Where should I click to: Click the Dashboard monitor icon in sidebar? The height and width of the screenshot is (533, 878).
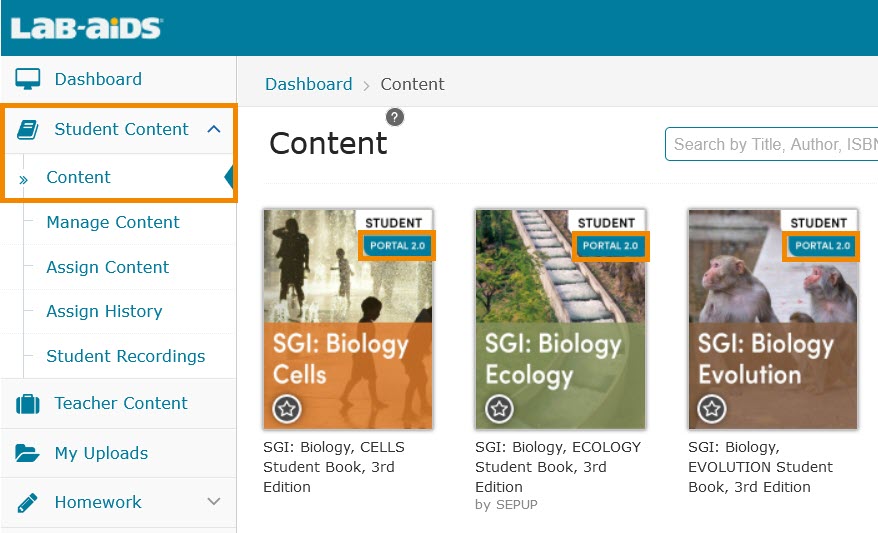click(27, 80)
